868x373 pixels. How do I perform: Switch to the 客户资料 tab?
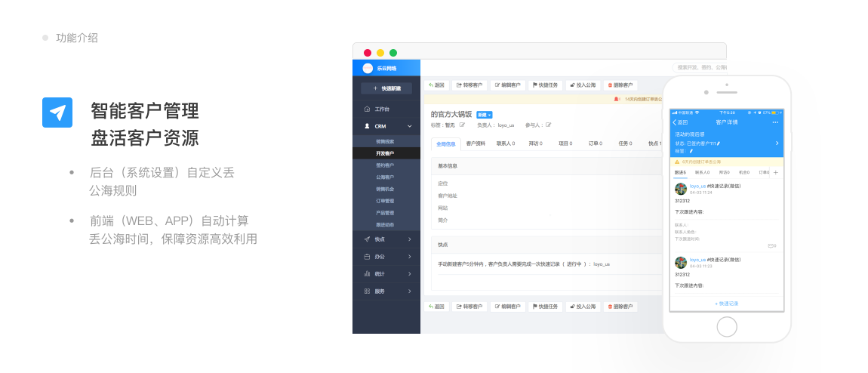pyautogui.click(x=476, y=143)
